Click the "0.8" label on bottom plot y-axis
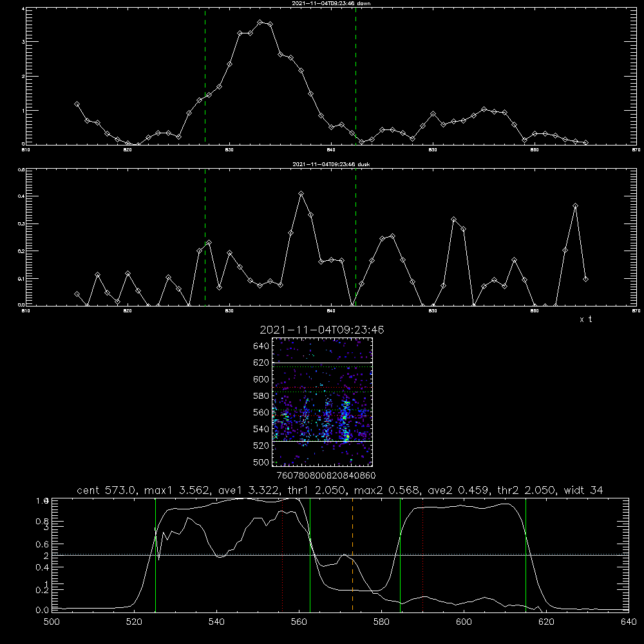The height and width of the screenshot is (644, 644). (x=43, y=522)
